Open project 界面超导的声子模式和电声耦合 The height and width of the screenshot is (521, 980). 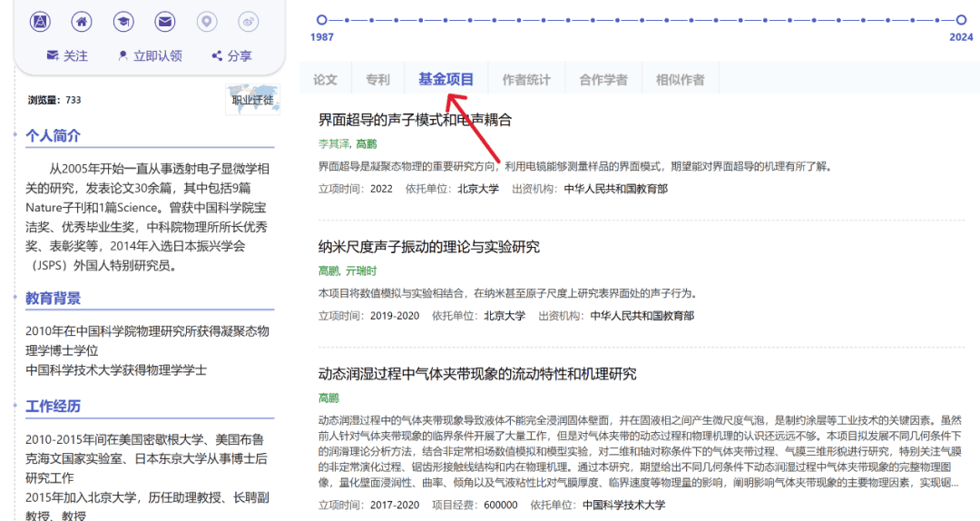(415, 120)
